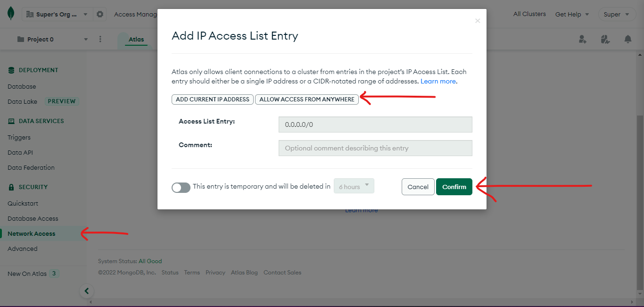Follow the Learn more link in the dialog
Image resolution: width=644 pixels, height=307 pixels.
[438, 81]
